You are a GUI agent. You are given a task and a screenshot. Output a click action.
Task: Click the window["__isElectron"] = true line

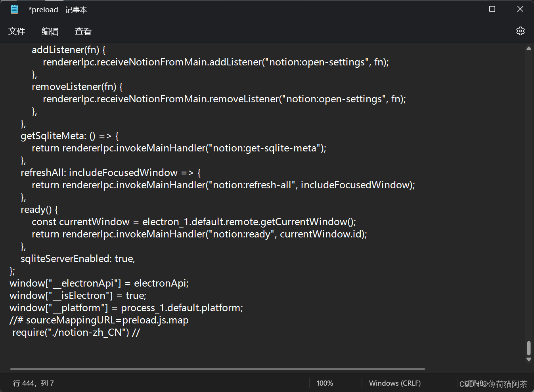pyautogui.click(x=78, y=296)
